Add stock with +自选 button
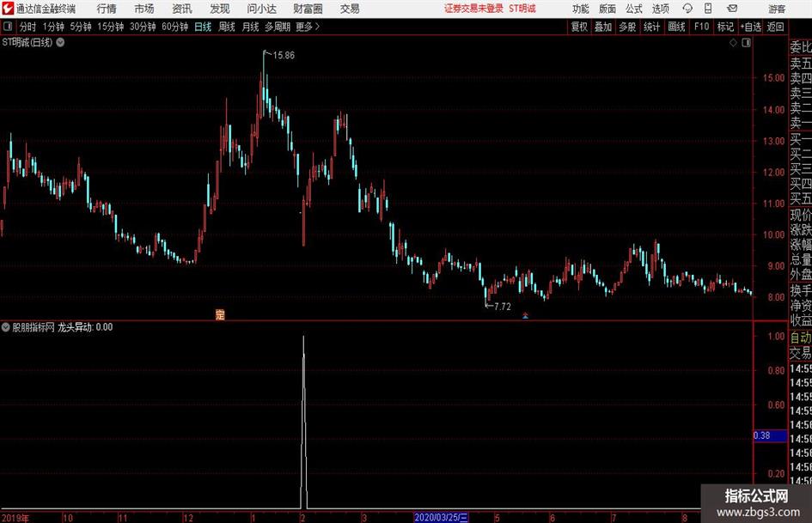Screen dimensions: 812x523 click(750, 27)
